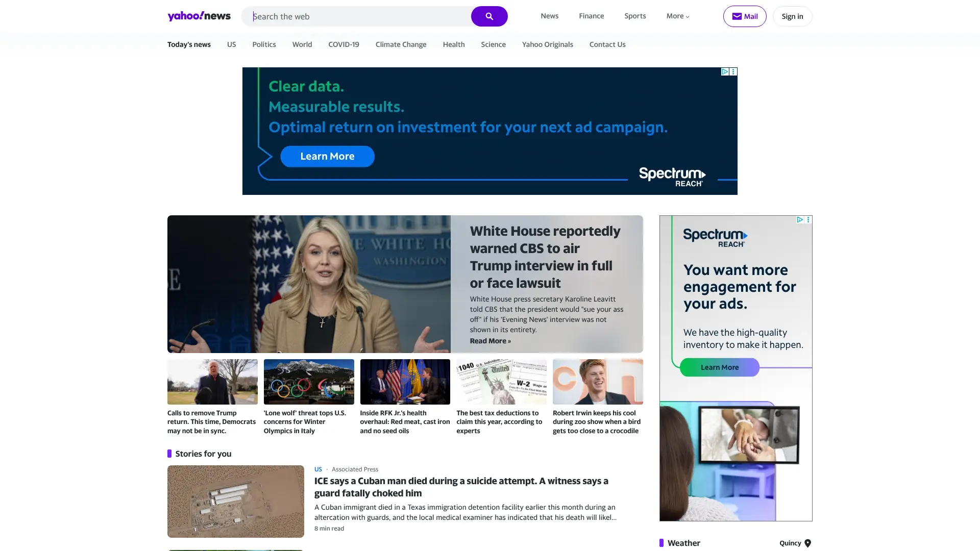Open the detention facility aerial thumbnail
The height and width of the screenshot is (551, 980).
[236, 502]
